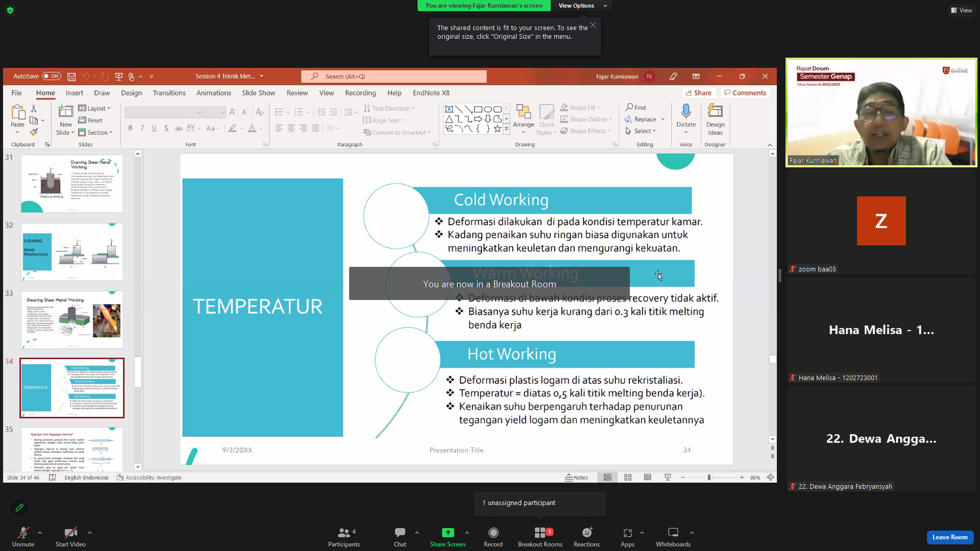Start recording with Record button

pos(493,537)
